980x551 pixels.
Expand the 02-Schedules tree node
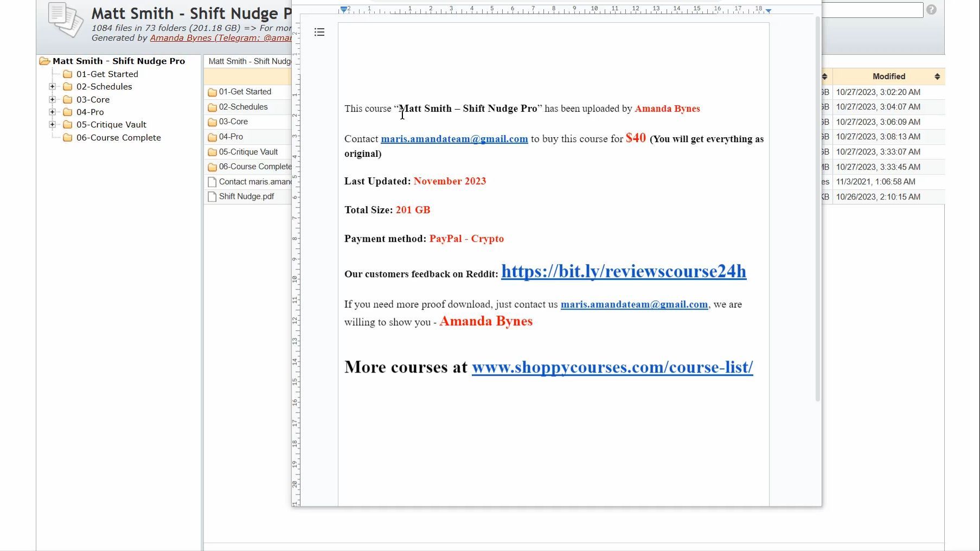pos(53,87)
